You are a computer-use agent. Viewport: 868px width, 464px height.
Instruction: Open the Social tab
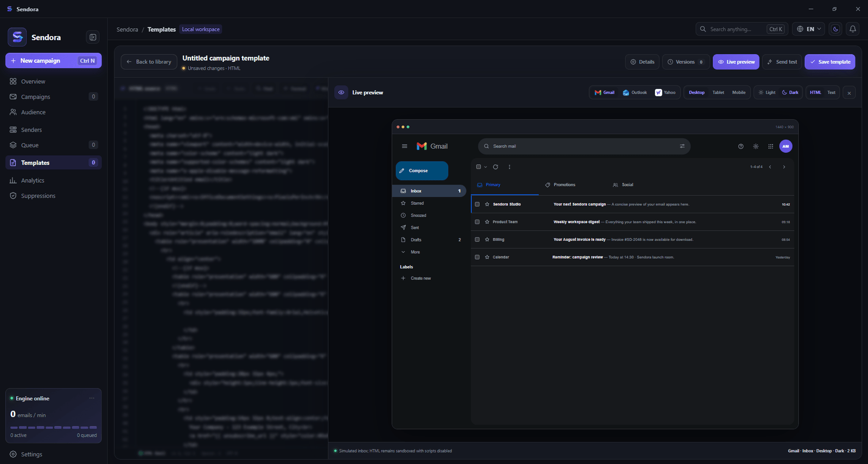[623, 185]
